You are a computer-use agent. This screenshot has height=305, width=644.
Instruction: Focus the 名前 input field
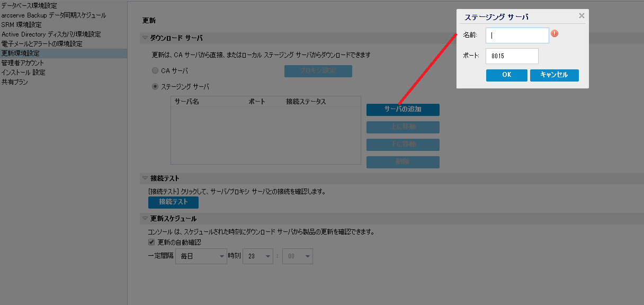tap(517, 35)
